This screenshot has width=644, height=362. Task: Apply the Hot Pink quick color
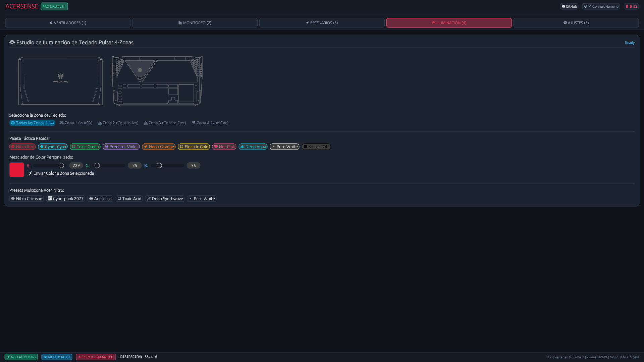click(x=224, y=147)
